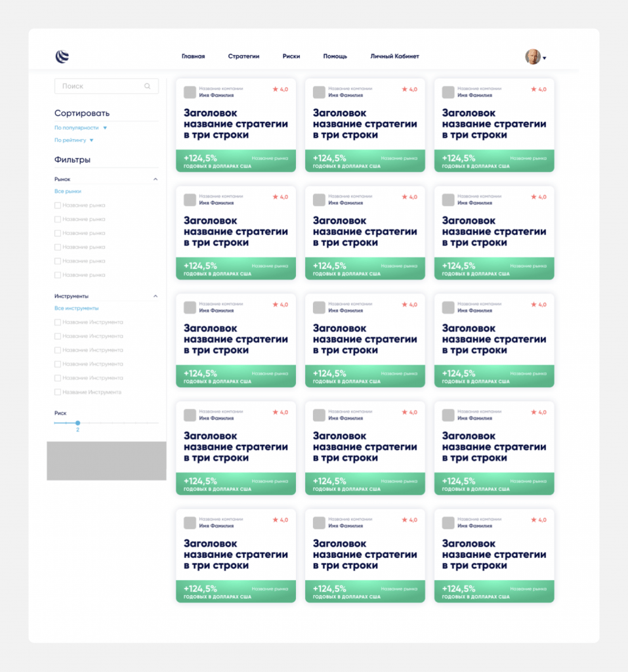
Task: Go to Личный Кабинет in the navigation
Action: (x=394, y=56)
